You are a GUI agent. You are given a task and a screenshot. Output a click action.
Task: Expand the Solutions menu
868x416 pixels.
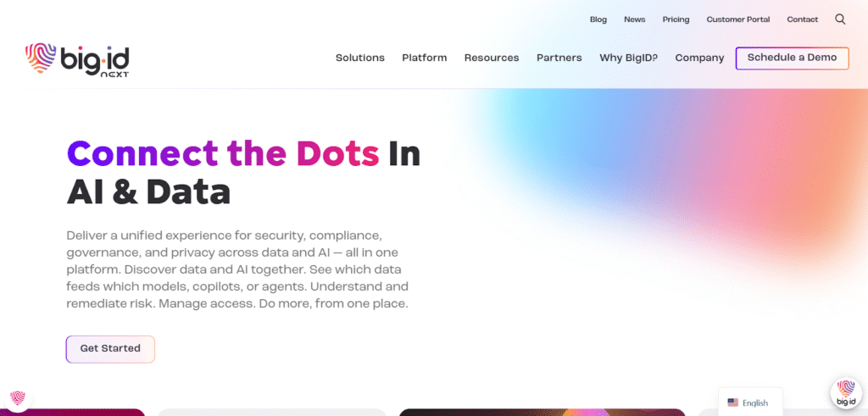pyautogui.click(x=360, y=58)
